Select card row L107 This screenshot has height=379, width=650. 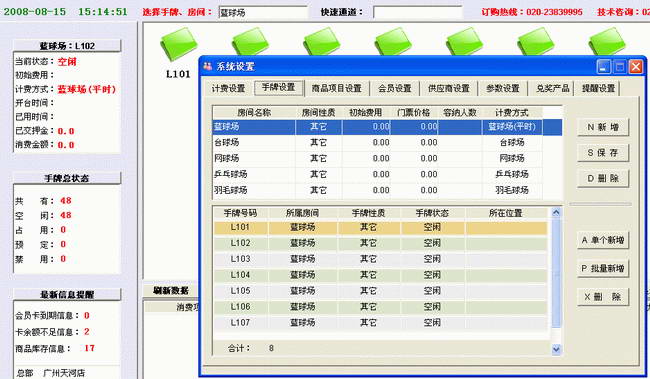tap(381, 322)
